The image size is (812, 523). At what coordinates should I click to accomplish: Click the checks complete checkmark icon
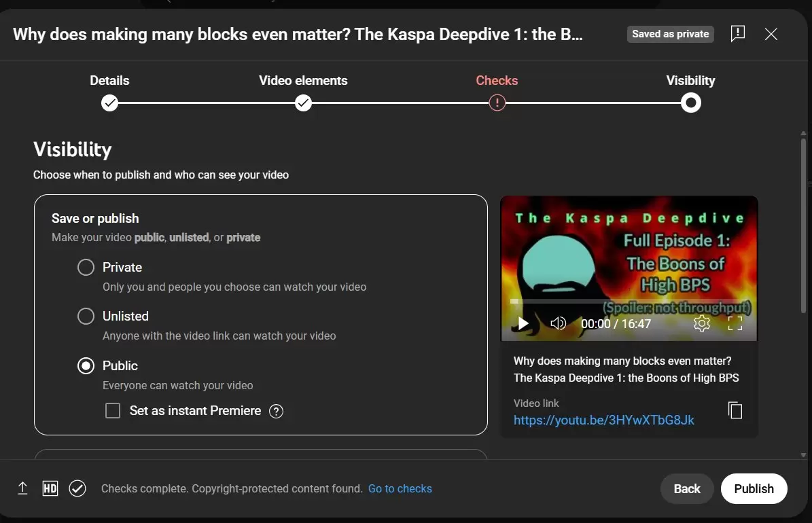tap(77, 488)
